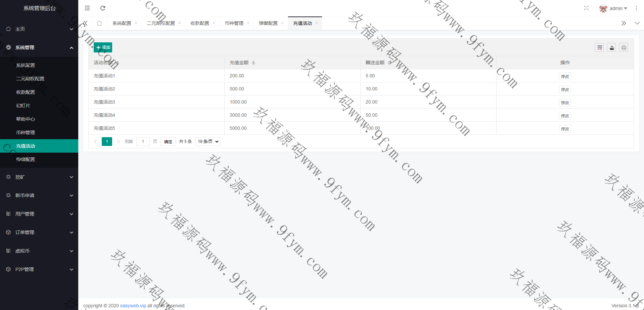Click the 添加 button
This screenshot has height=310, width=644.
click(103, 47)
